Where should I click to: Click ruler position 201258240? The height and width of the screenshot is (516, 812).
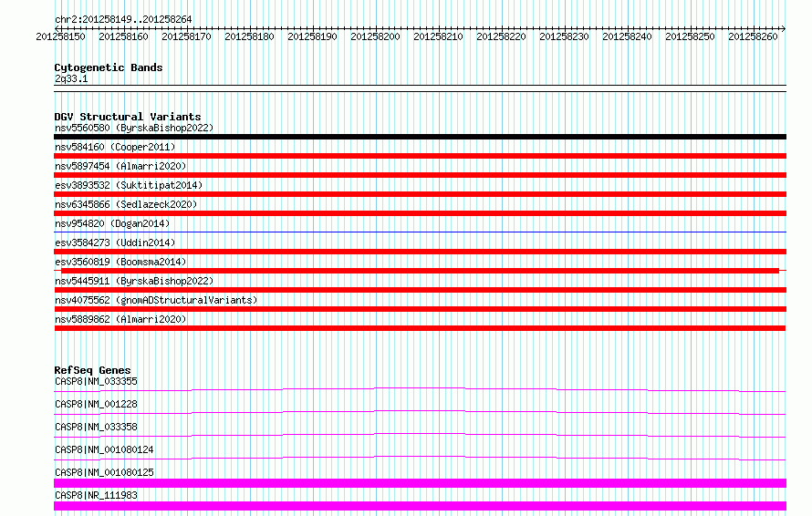coord(627,36)
